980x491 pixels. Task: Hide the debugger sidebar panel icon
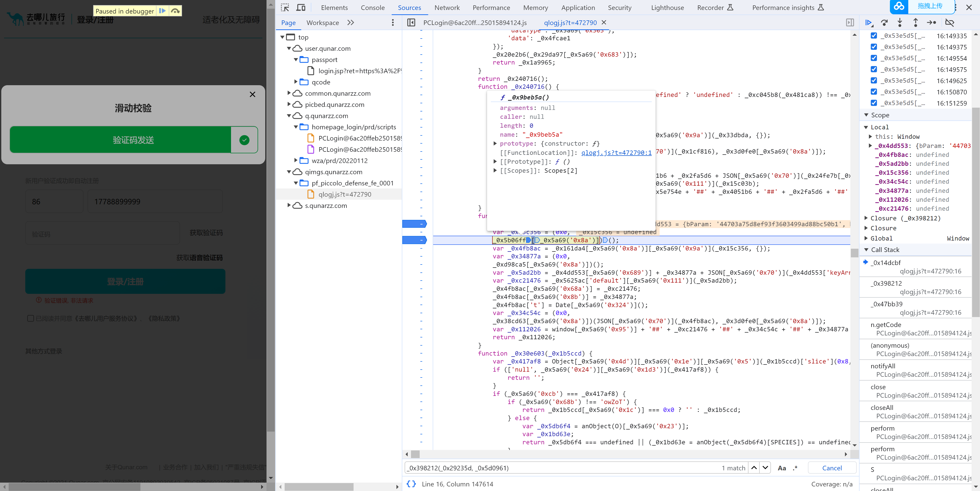(850, 22)
